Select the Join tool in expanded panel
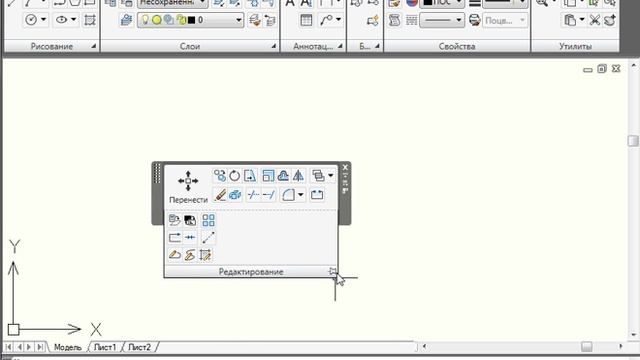Viewport: 640px width, 360px height. pyautogui.click(x=190, y=238)
